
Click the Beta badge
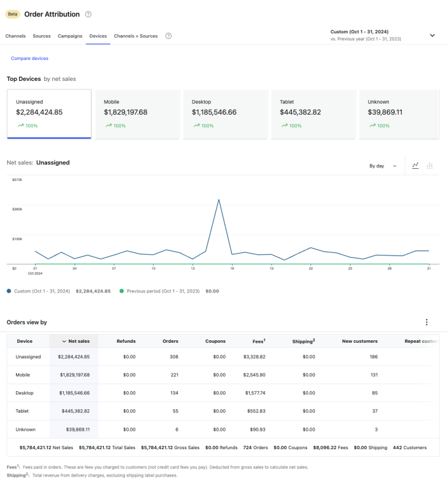13,14
